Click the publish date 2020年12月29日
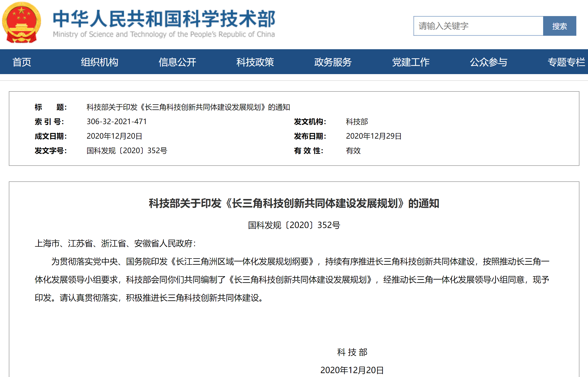Viewport: 588px width, 377px height. [373, 136]
